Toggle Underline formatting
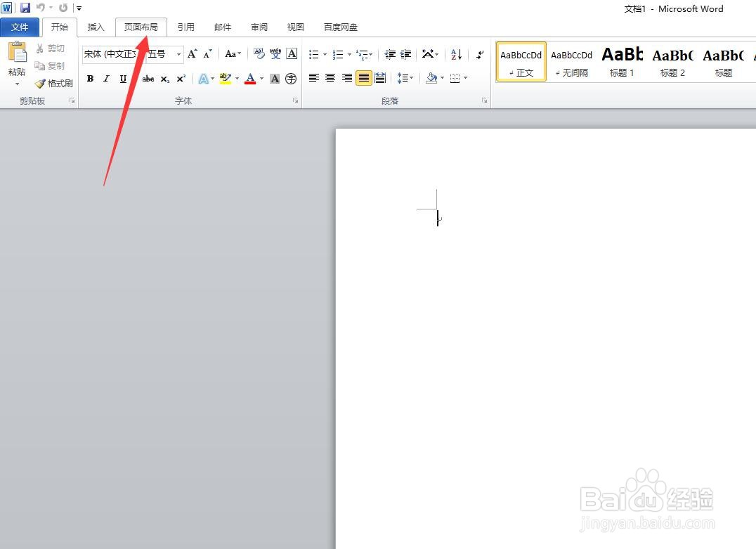Image resolution: width=756 pixels, height=549 pixels. [x=123, y=79]
